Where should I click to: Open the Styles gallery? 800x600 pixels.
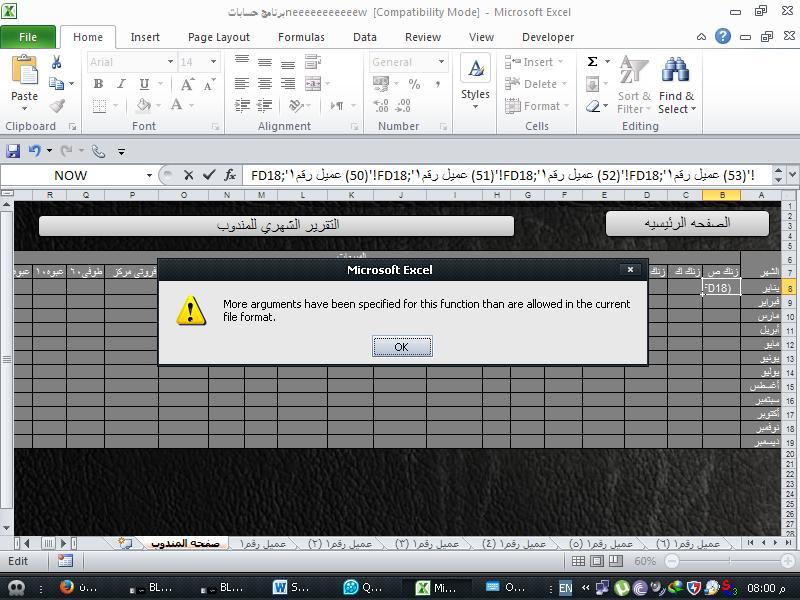[x=475, y=82]
